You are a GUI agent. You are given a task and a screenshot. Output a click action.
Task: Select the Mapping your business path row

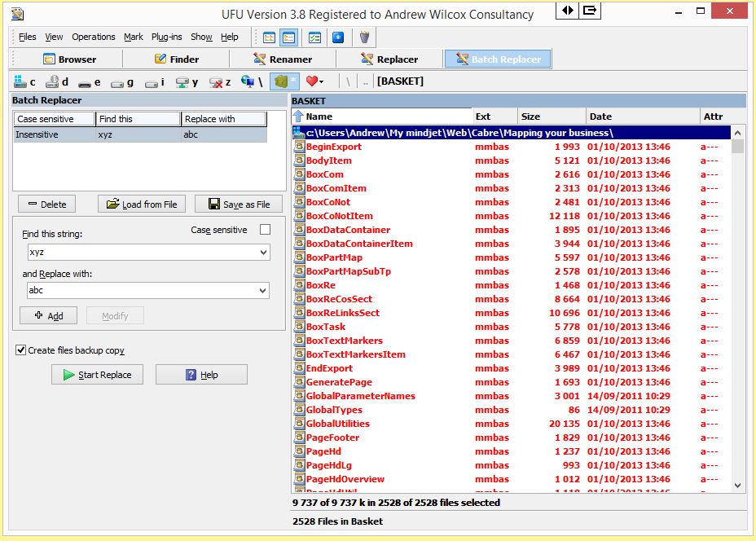pos(511,133)
